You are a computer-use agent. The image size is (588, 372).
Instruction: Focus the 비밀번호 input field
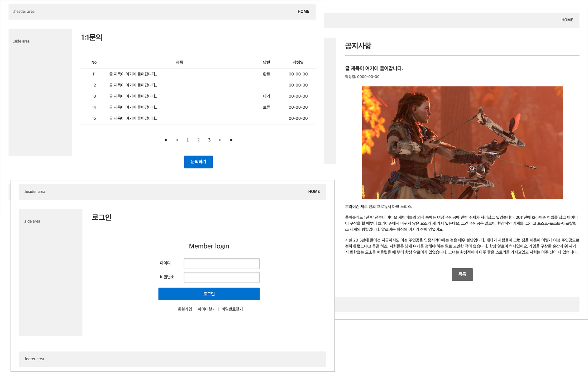coord(222,277)
